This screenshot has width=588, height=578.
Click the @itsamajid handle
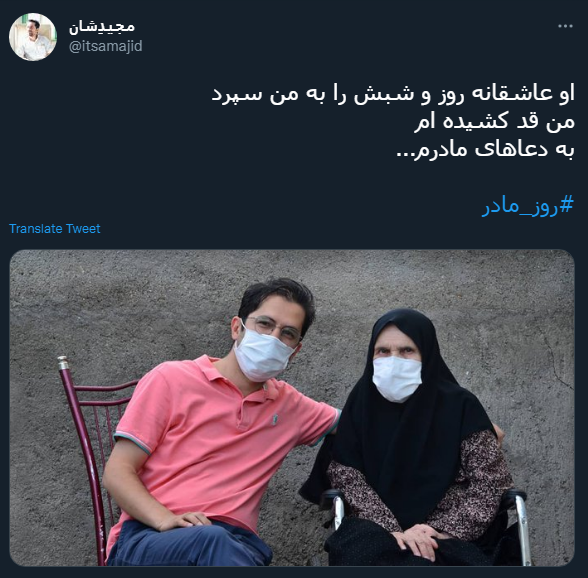pos(106,46)
